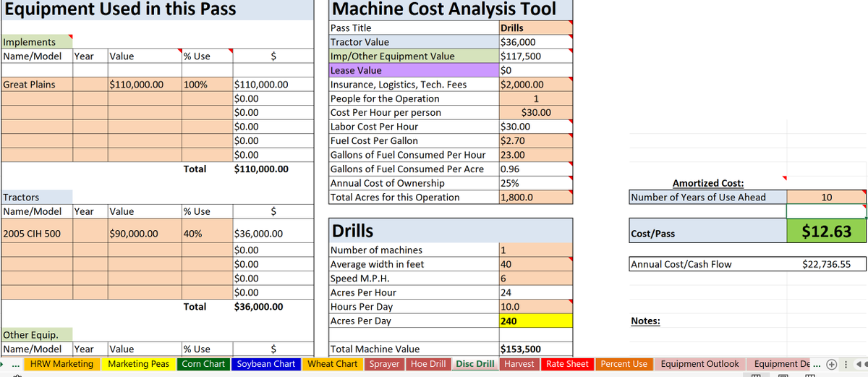Click the yellow Acres Per Day 240 cell
The height and width of the screenshot is (377, 868).
pyautogui.click(x=535, y=321)
